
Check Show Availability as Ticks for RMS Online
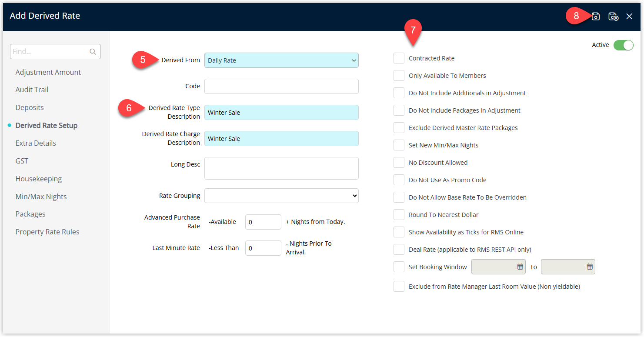[x=399, y=232]
